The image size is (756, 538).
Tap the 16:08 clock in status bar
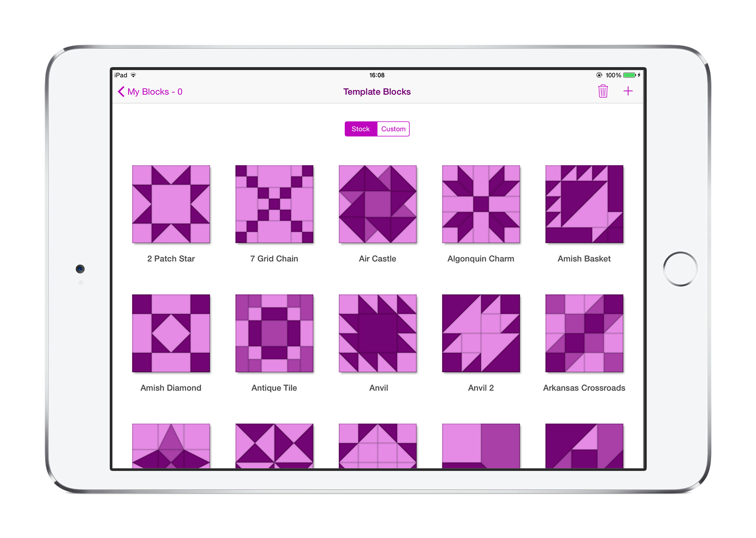coord(377,75)
